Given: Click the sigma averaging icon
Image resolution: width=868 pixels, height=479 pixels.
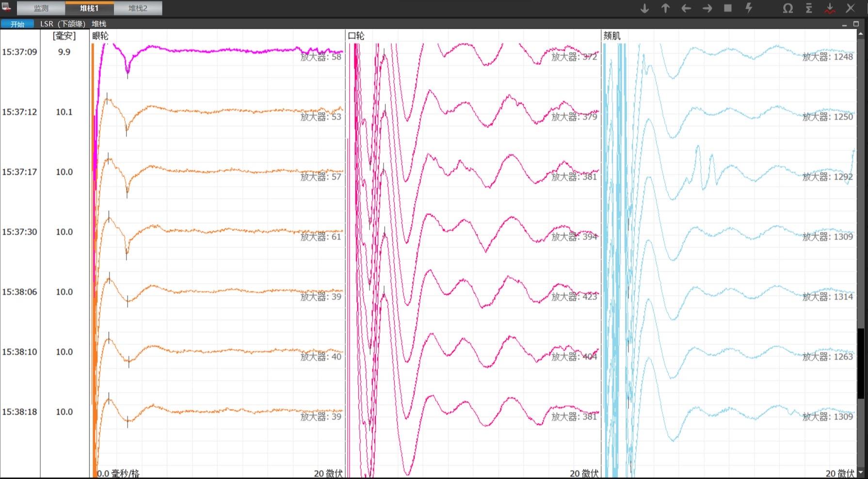Looking at the screenshot, I should 809,8.
